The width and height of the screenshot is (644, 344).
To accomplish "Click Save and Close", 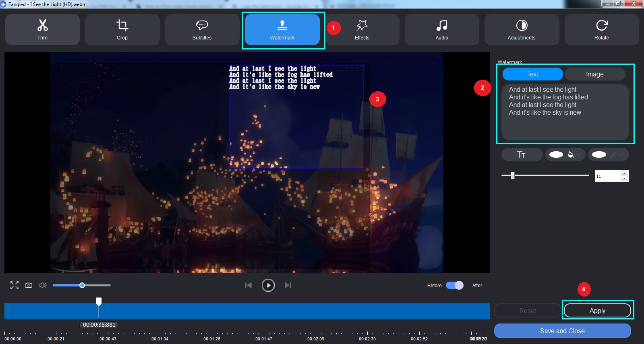I will pyautogui.click(x=562, y=331).
